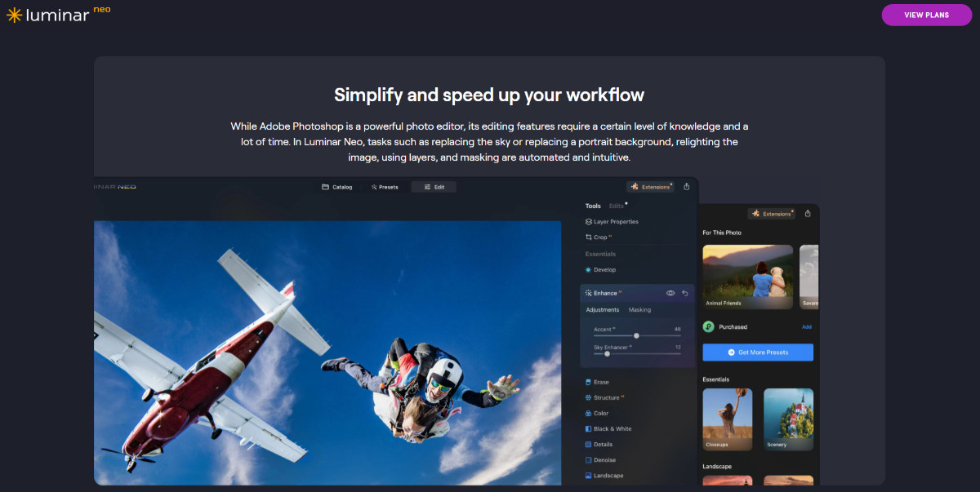Select the Animal Friends preset thumbnail
This screenshot has height=492, width=980.
click(748, 277)
